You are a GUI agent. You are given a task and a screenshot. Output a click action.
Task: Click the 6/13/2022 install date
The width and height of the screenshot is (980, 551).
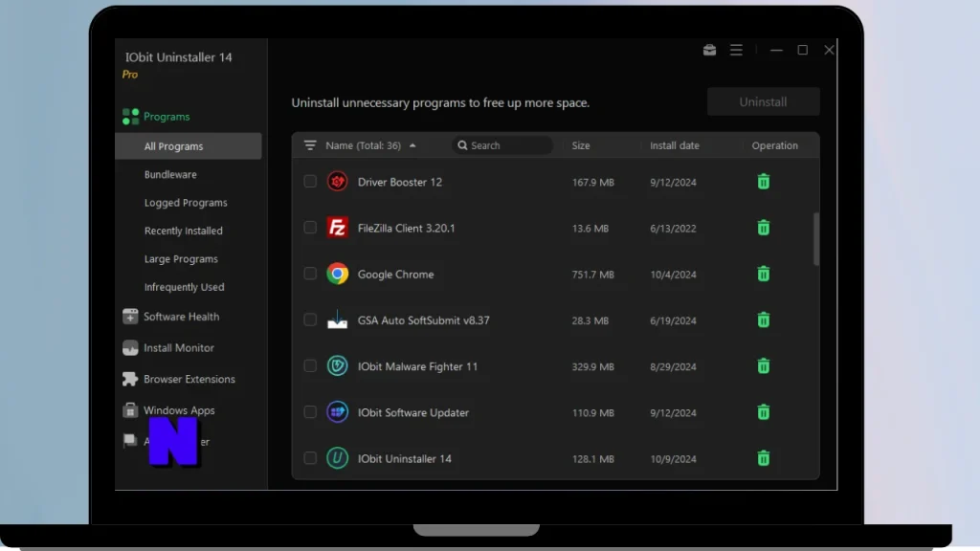[x=673, y=229]
